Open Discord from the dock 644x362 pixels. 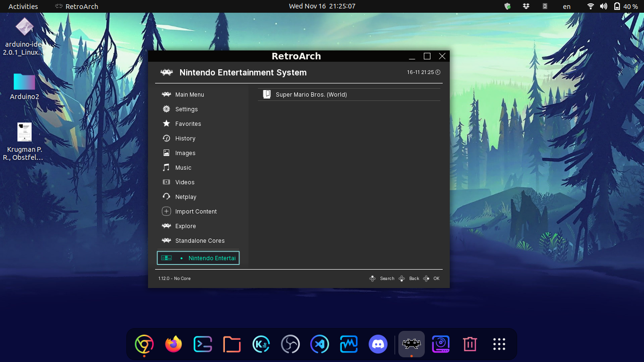coord(378,344)
